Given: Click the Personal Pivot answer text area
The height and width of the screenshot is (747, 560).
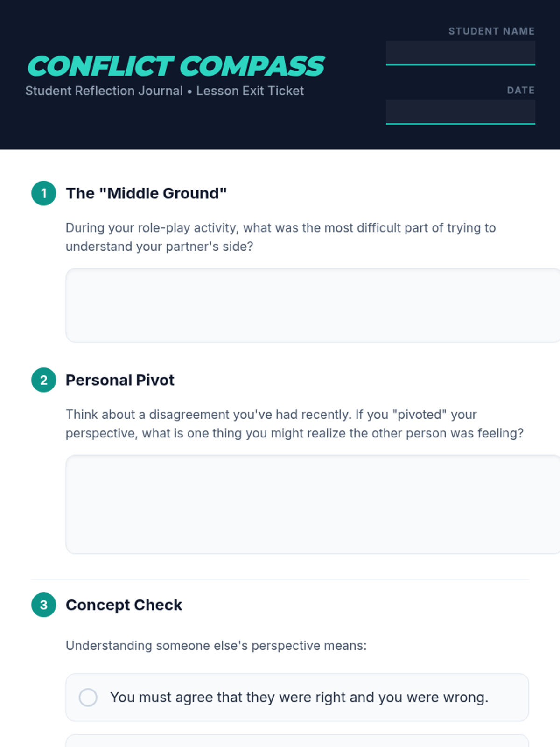Looking at the screenshot, I should click(313, 505).
